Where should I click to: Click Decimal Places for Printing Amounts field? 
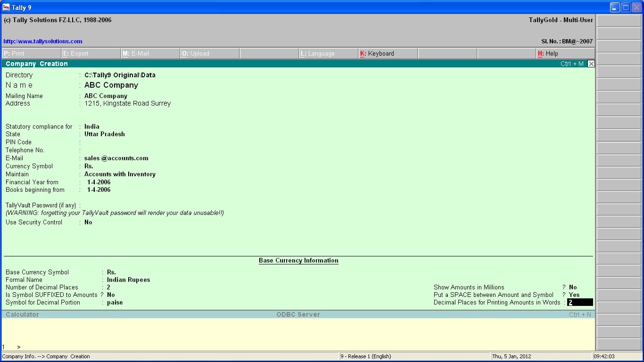(x=580, y=303)
